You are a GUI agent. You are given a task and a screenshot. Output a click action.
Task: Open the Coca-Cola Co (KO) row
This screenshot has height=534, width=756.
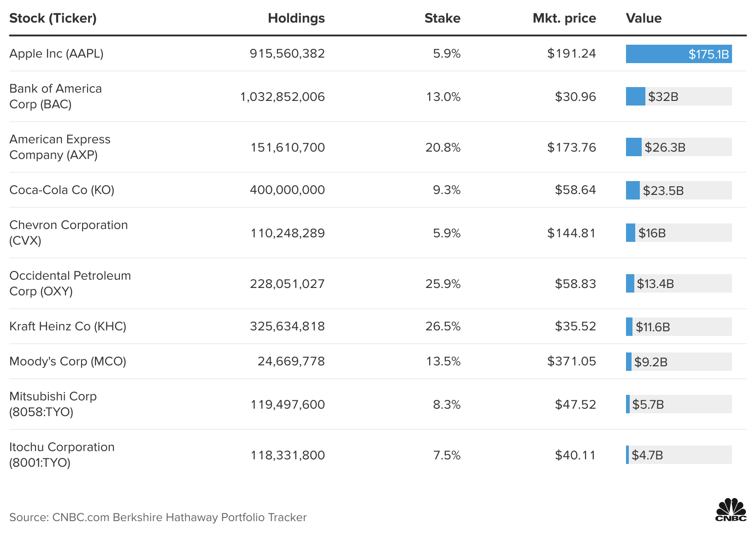tap(62, 190)
